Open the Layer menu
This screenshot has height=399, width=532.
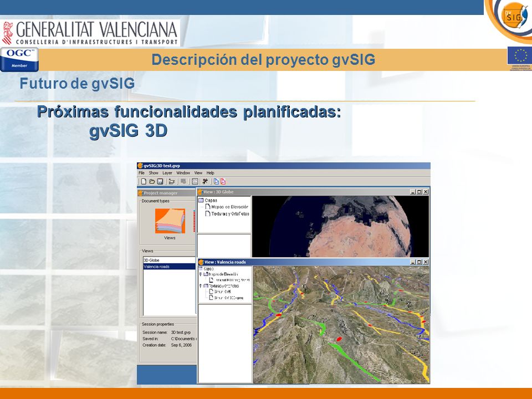(x=167, y=173)
